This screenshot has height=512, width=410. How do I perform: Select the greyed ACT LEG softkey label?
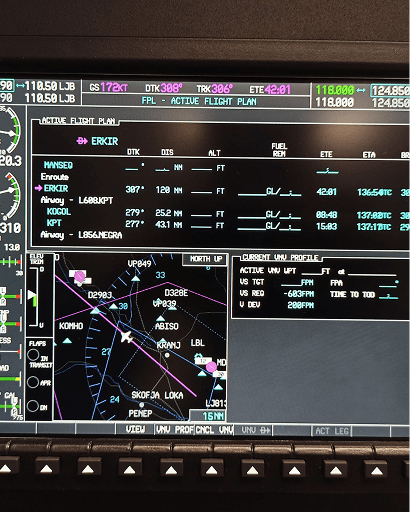pyautogui.click(x=332, y=431)
